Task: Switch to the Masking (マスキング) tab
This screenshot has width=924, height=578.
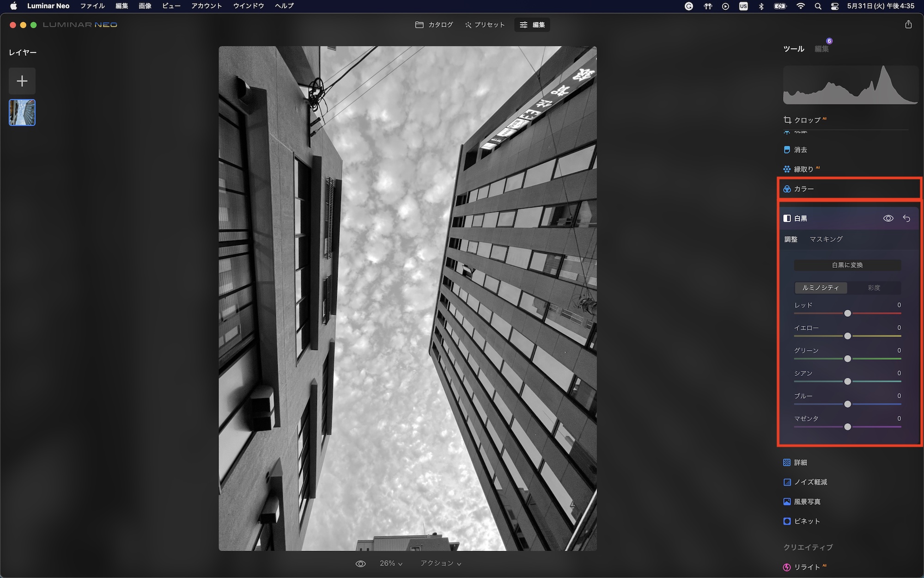Action: (x=826, y=240)
